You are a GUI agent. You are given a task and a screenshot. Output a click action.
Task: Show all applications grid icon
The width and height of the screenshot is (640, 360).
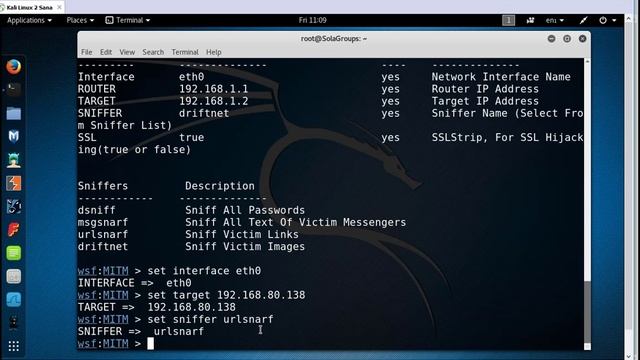[13, 346]
